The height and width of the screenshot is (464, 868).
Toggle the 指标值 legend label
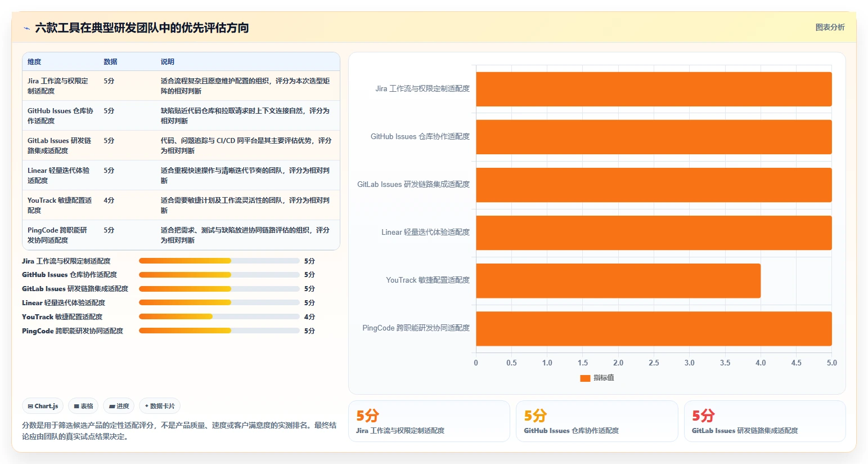(604, 378)
